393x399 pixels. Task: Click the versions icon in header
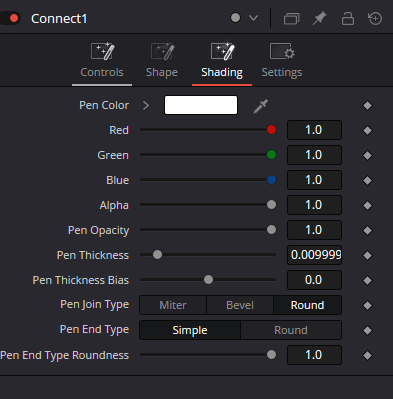pos(291,18)
